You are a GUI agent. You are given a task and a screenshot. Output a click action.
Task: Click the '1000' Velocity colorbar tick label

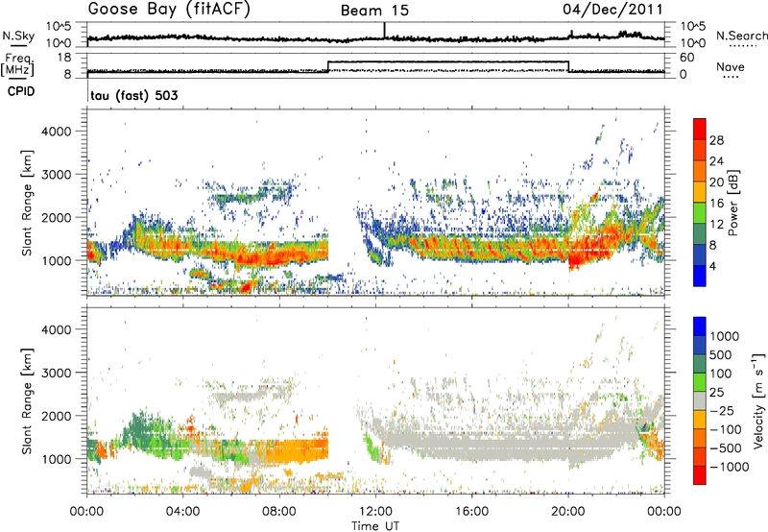[x=725, y=336]
